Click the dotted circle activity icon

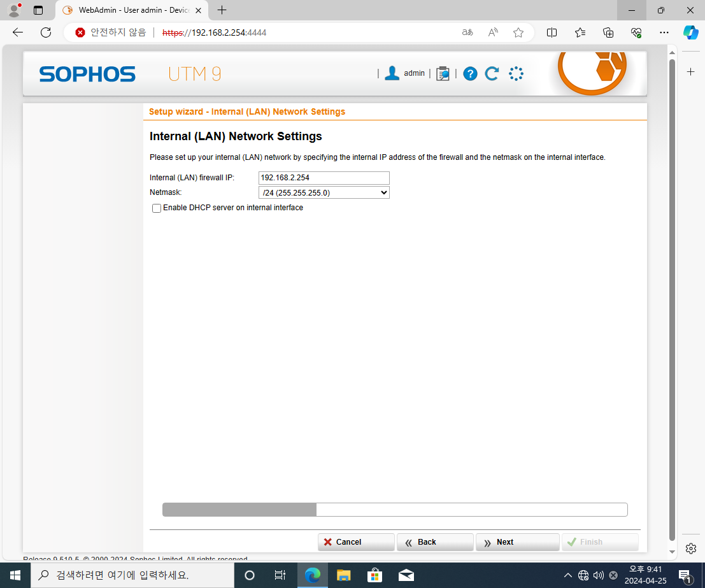click(516, 73)
